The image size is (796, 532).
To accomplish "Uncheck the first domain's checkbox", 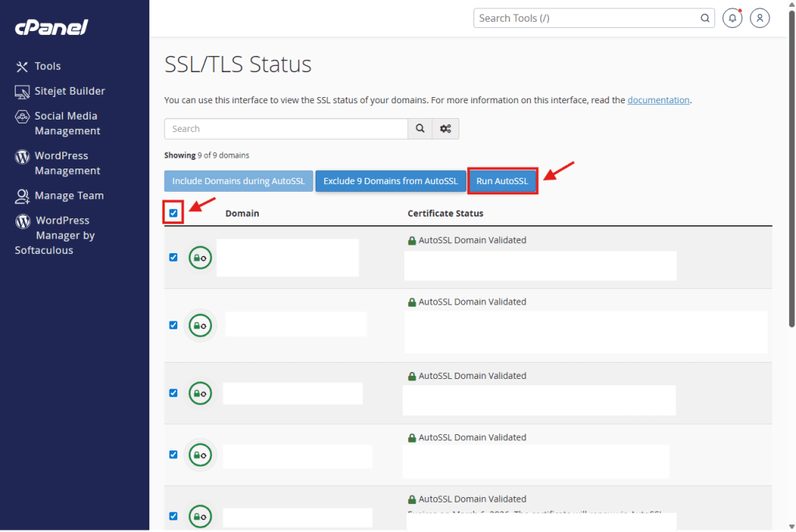I will (x=173, y=257).
